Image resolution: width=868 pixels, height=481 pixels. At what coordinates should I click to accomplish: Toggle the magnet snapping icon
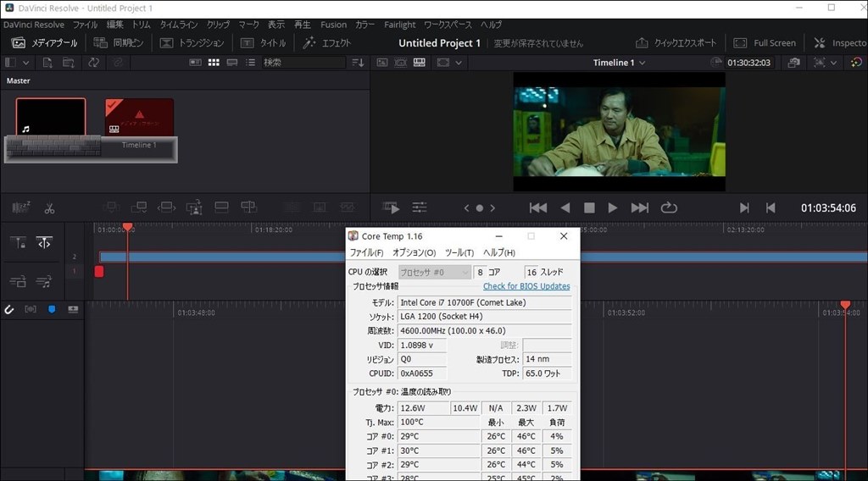tap(9, 311)
